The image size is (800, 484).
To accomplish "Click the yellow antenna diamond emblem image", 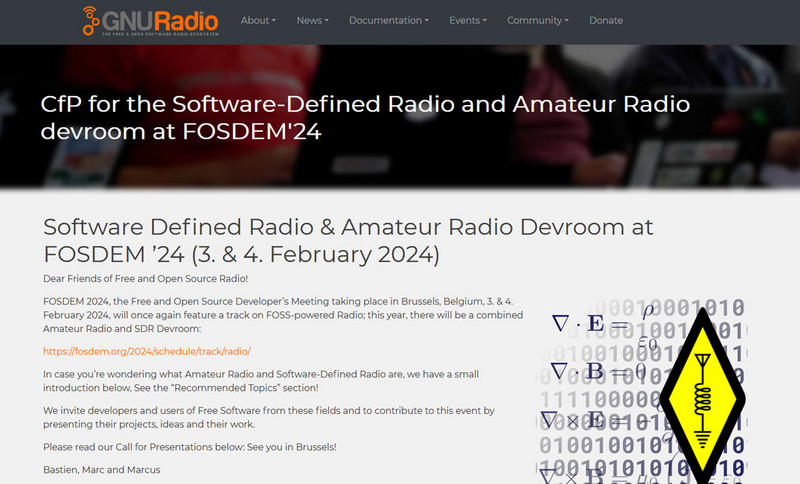I will point(703,397).
